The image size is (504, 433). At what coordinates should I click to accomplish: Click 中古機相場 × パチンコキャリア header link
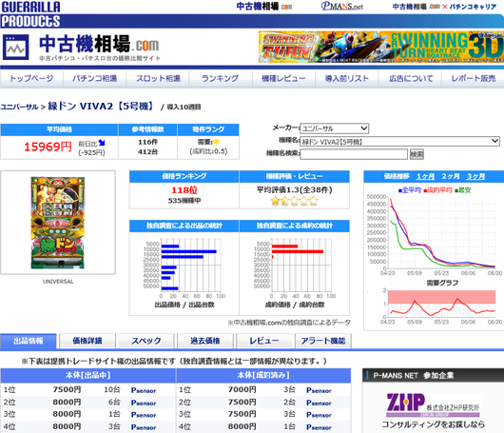tap(444, 7)
